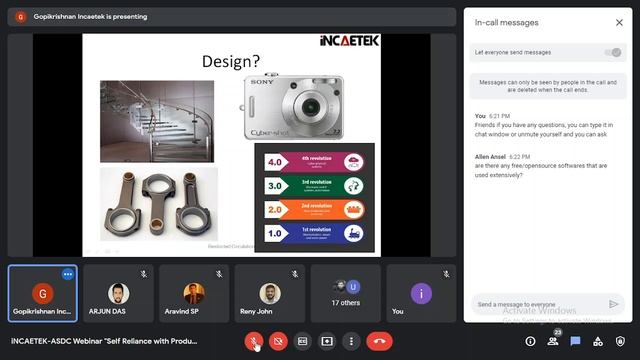Click muted mic icon on ARJUN DAS
Viewport: 640px width, 360px height.
144,274
